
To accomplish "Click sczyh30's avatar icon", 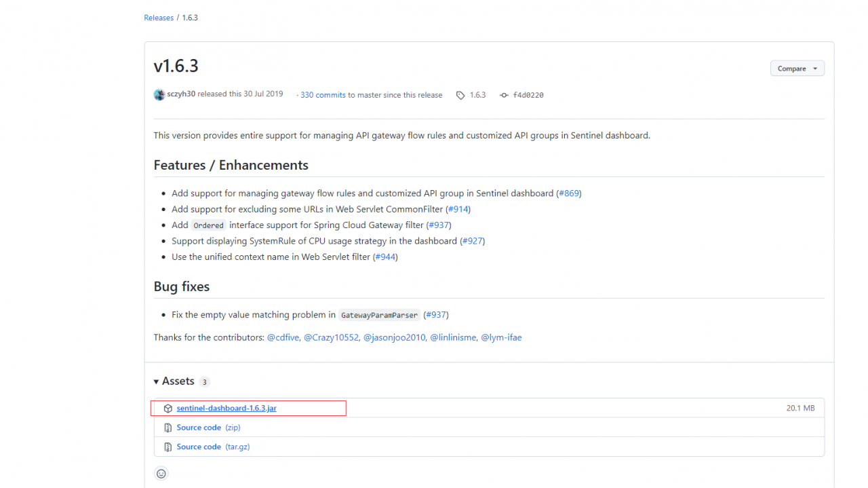I will [x=159, y=94].
